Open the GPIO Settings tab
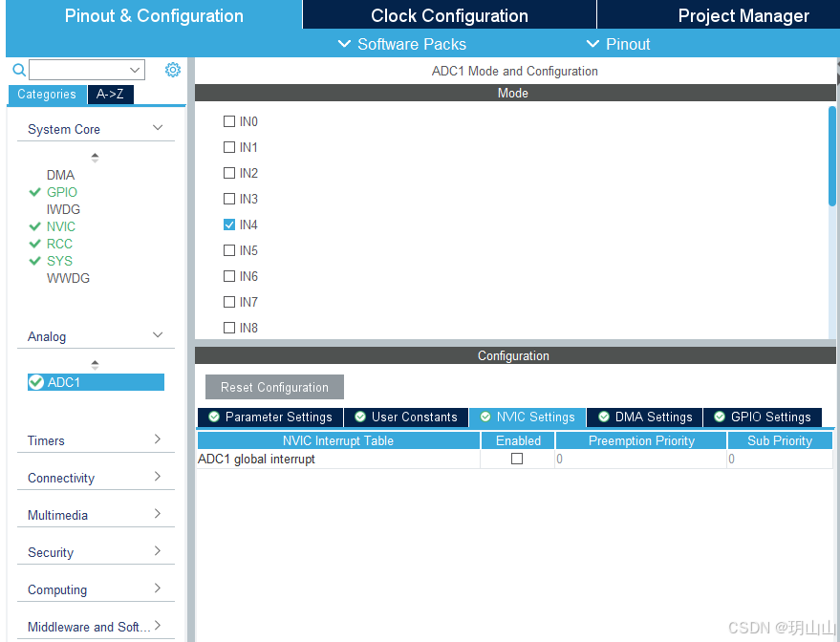 (x=763, y=417)
